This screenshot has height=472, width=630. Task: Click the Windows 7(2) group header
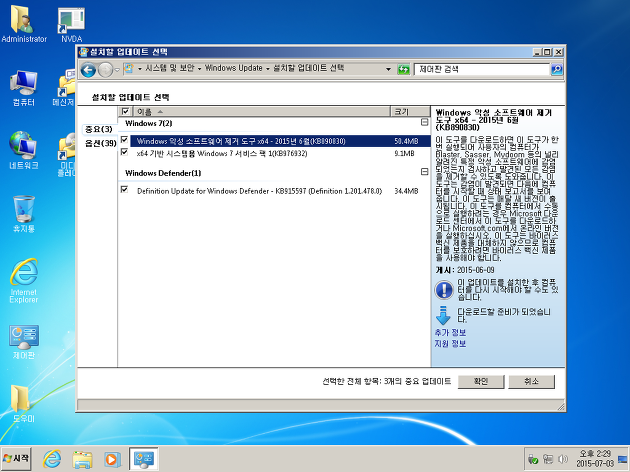(149, 123)
